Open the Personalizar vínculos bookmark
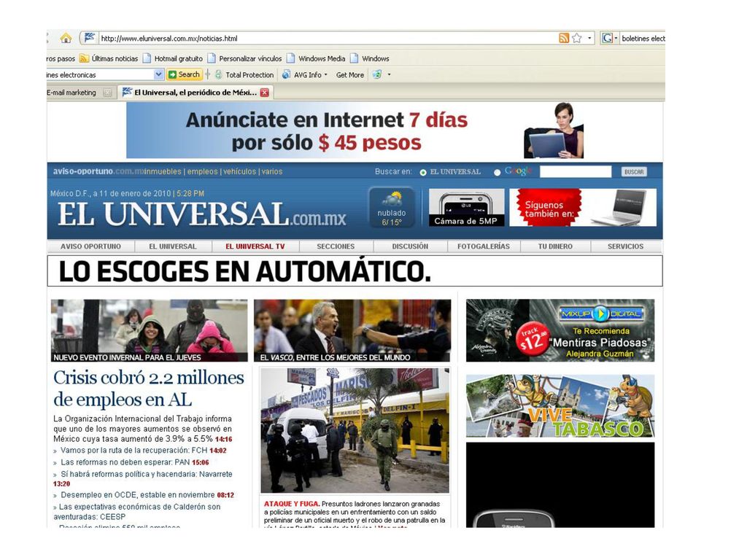747x560 pixels. point(245,58)
